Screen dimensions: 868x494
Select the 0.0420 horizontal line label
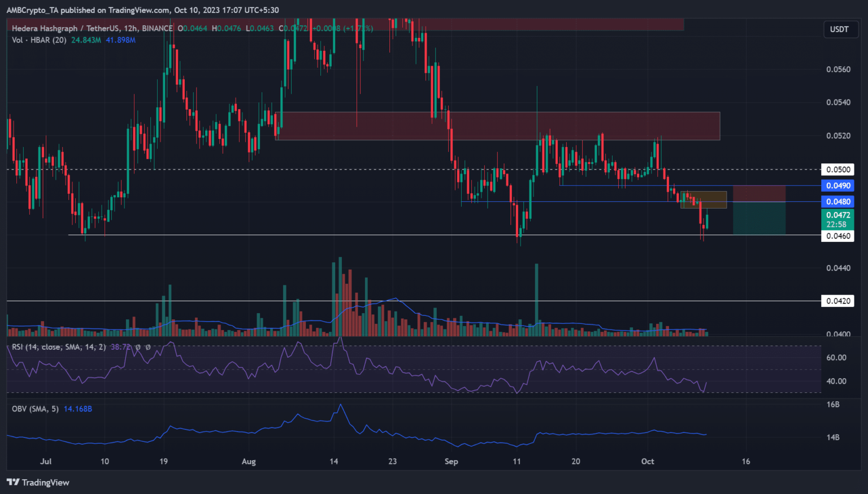(837, 301)
